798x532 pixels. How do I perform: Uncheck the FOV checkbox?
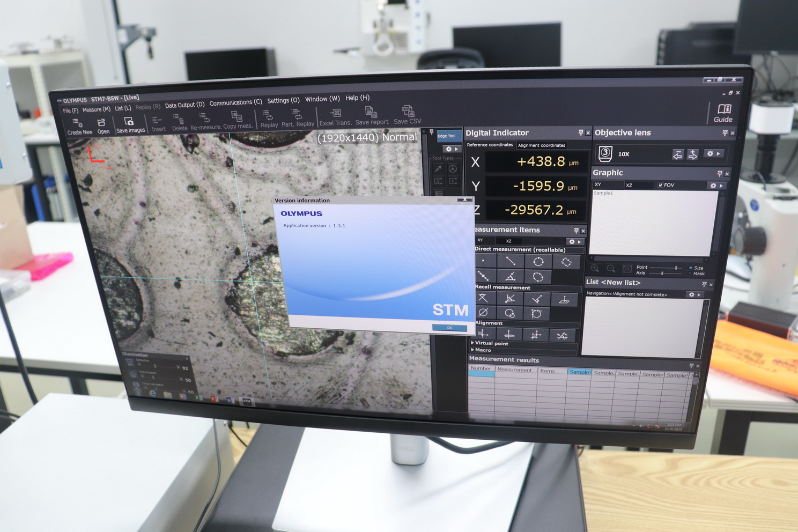tap(660, 185)
